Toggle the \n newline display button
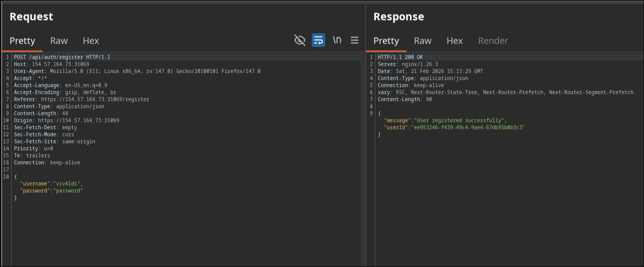This screenshot has width=644, height=267. [337, 40]
